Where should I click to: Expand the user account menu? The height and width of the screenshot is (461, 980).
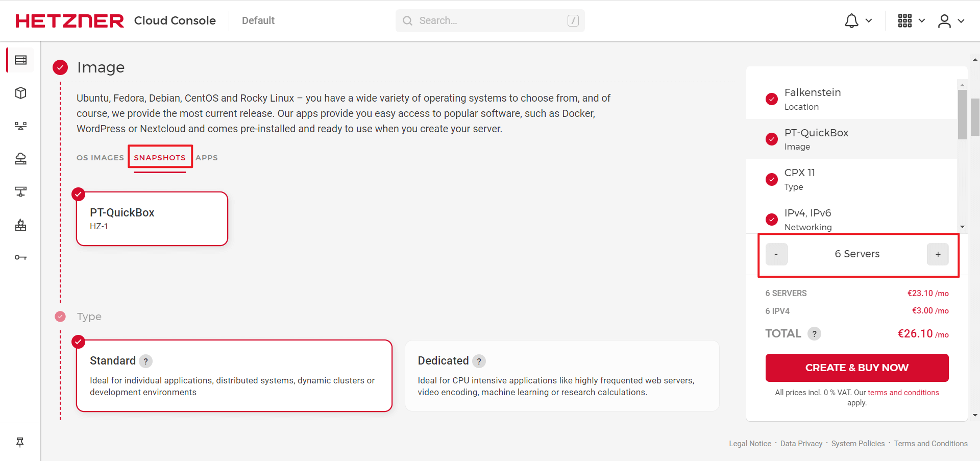950,21
